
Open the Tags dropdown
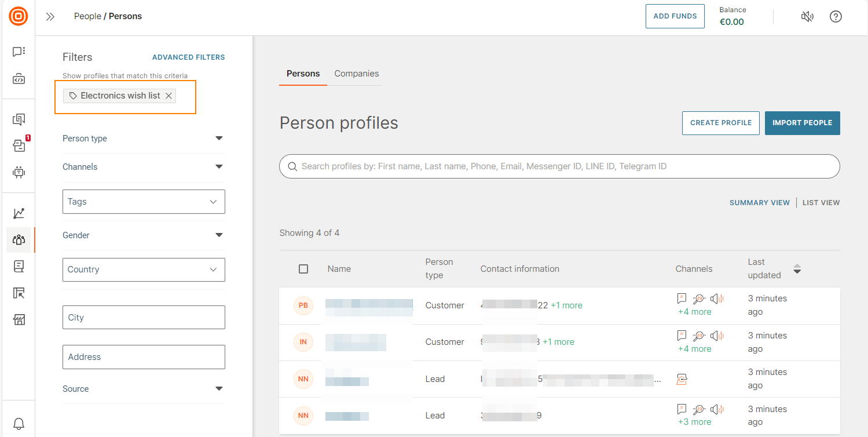point(144,202)
